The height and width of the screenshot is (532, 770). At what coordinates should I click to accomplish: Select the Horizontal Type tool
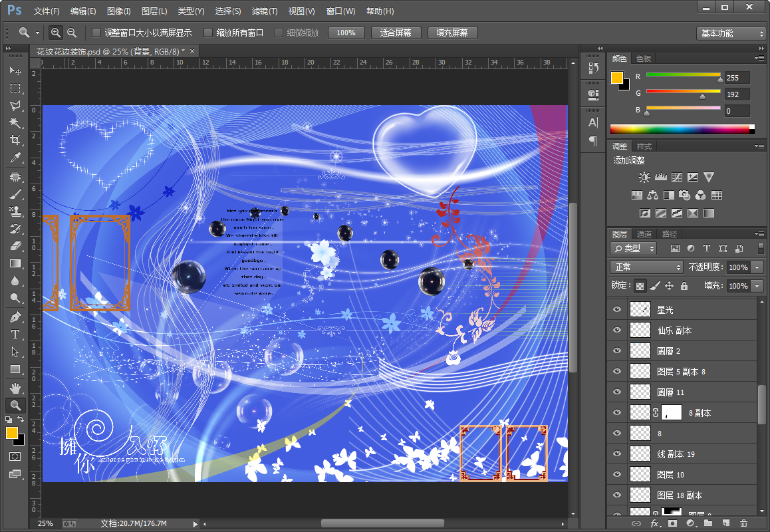tap(15, 334)
